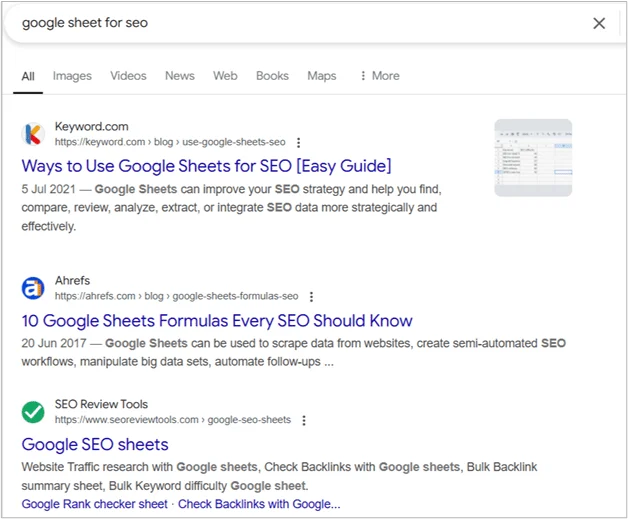This screenshot has height=519, width=628.
Task: Switch to the Web tab
Action: point(225,76)
